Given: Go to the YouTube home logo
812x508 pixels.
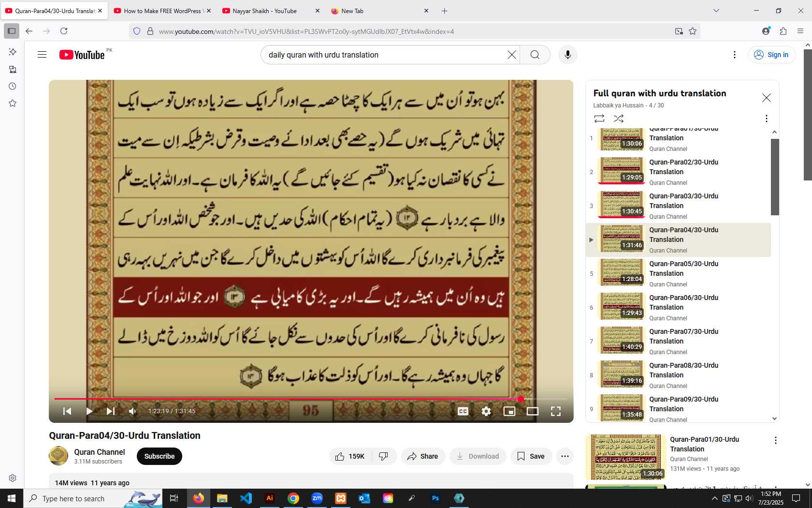Looking at the screenshot, I should 82,55.
